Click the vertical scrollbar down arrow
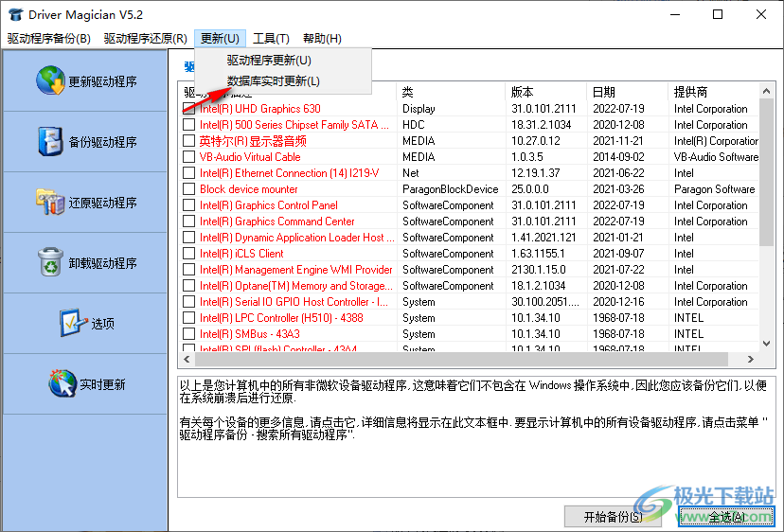Screen dimensions: 784x532 tap(767, 344)
